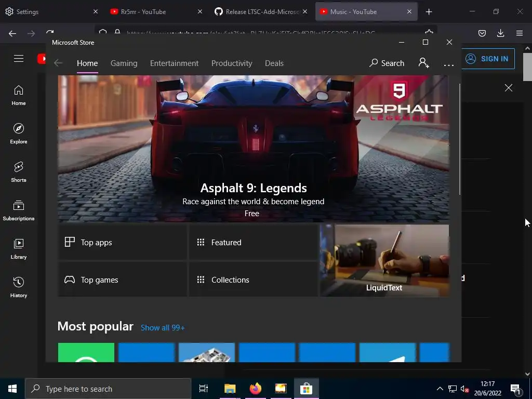Click the muted volume tray icon

click(465, 389)
